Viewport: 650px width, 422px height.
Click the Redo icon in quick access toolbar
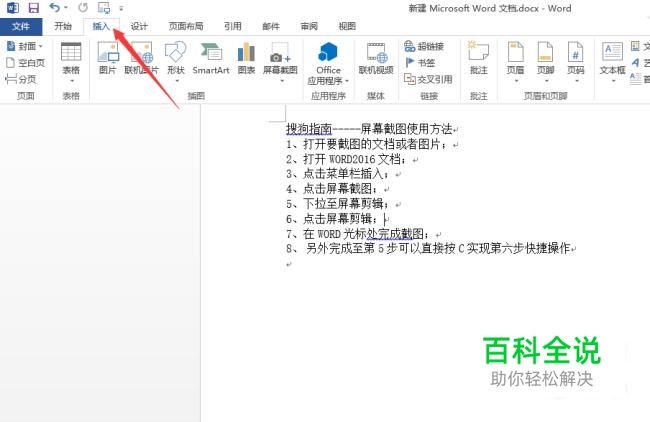[83, 7]
